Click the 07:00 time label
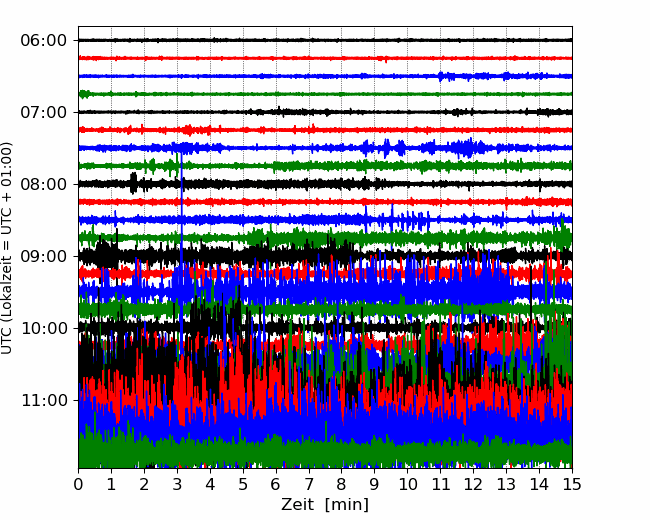 coord(44,112)
